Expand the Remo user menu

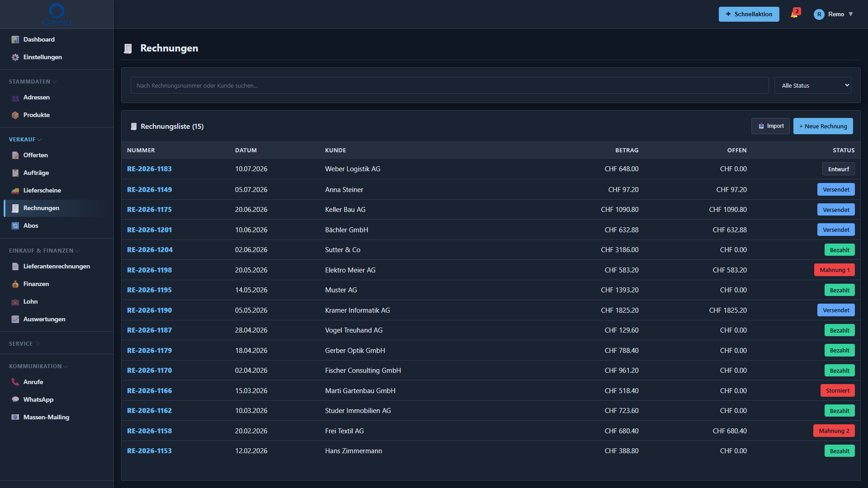(x=833, y=14)
